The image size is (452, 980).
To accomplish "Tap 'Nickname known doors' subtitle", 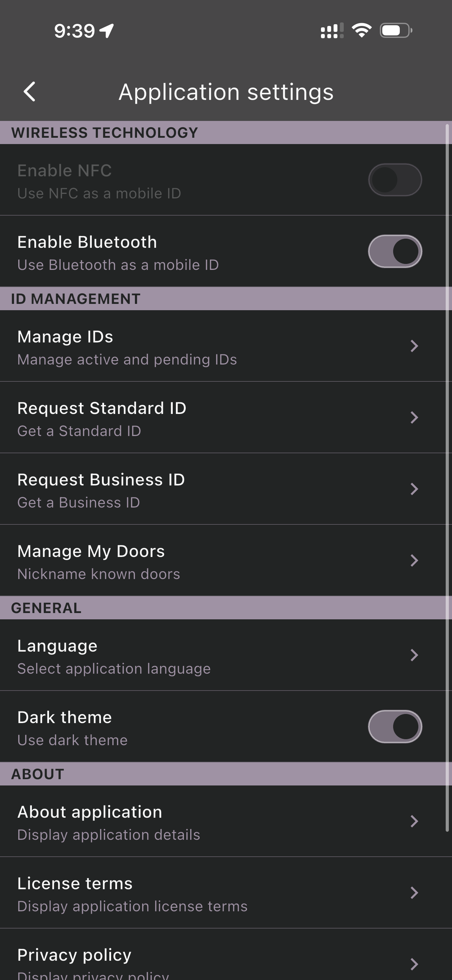I will (x=98, y=574).
